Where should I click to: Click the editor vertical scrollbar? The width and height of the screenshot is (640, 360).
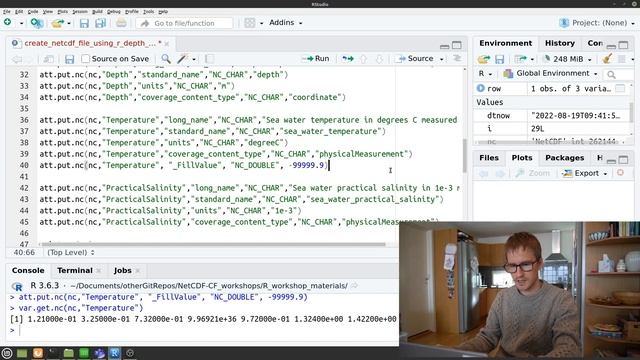coord(465,156)
